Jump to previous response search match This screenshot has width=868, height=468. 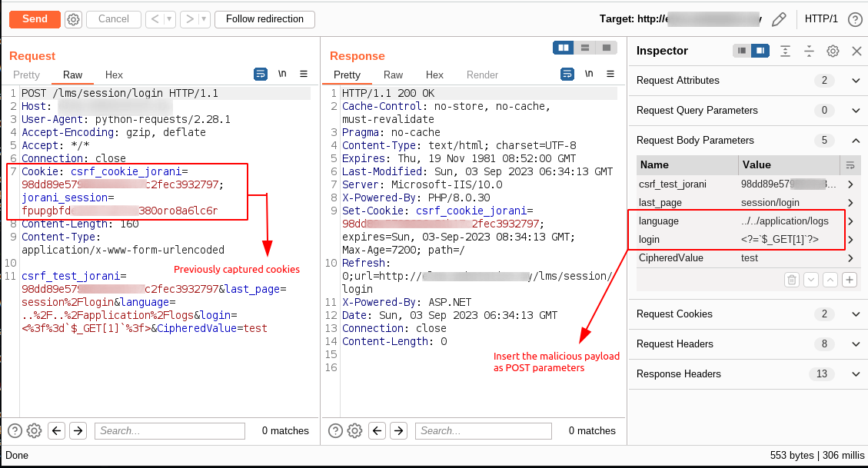[377, 430]
